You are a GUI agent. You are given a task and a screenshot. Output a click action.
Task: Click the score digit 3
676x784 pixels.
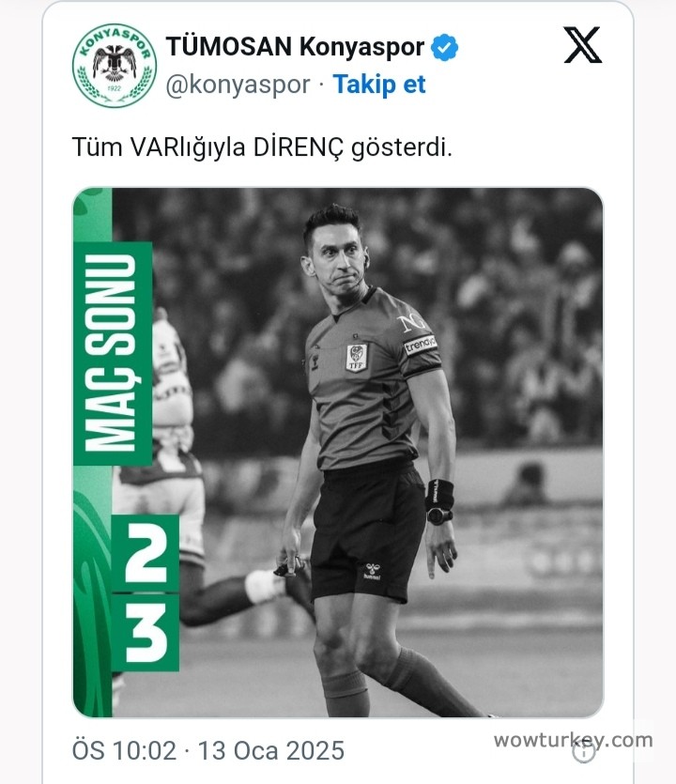click(145, 632)
